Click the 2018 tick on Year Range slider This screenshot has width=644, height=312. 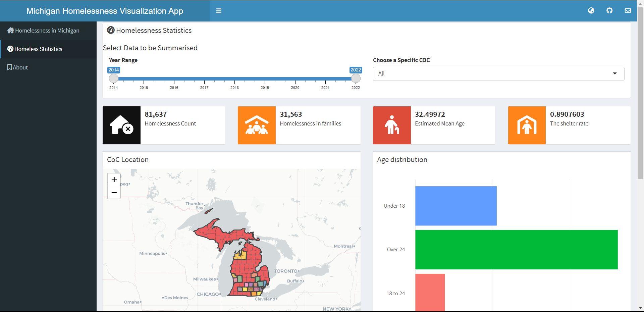235,82
